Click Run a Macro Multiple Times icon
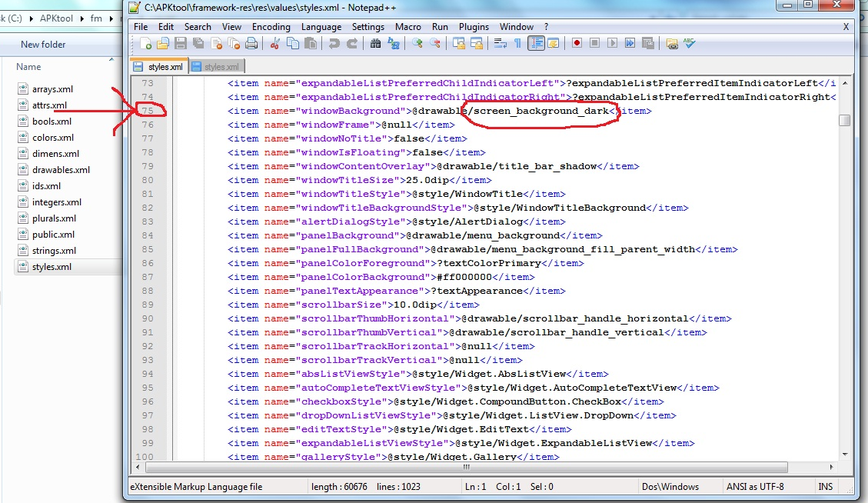Screen dimensions: 868x503 pyautogui.click(x=630, y=43)
